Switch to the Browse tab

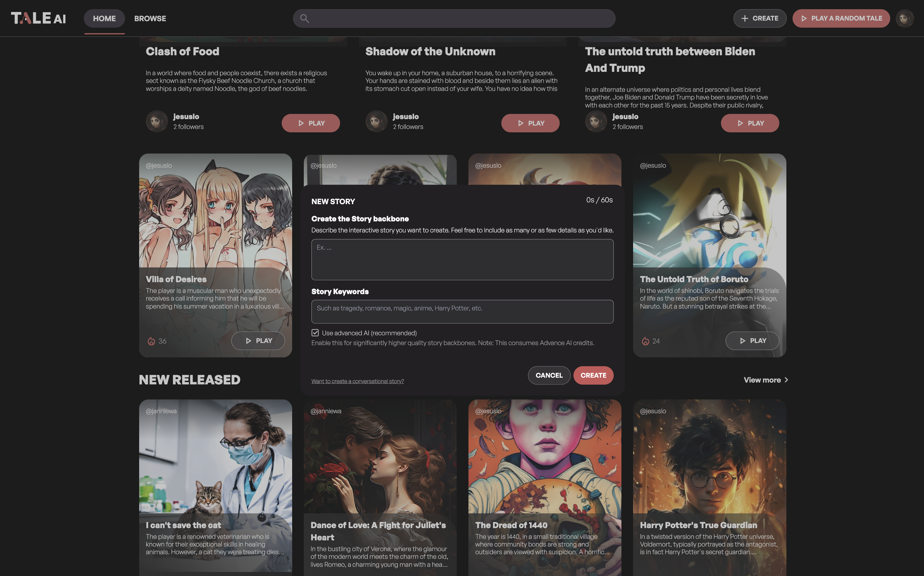(150, 18)
